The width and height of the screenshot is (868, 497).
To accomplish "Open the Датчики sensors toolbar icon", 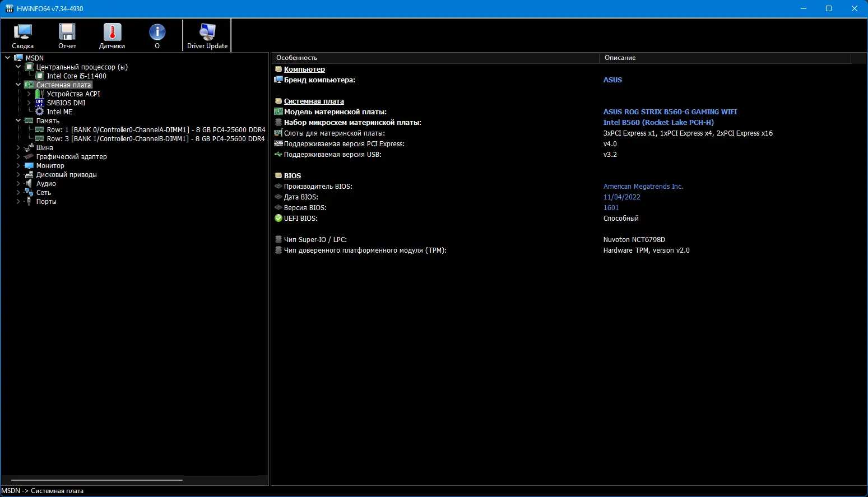I will click(112, 32).
